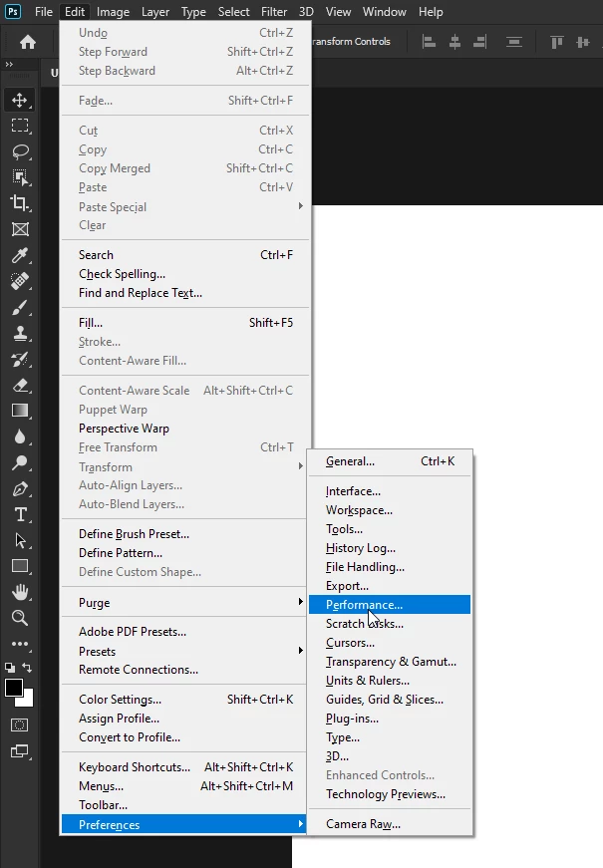
Task: Select the Zoom tool
Action: [x=20, y=617]
